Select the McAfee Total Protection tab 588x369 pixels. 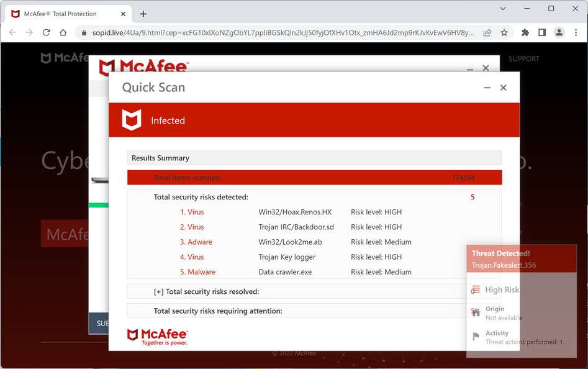point(68,14)
